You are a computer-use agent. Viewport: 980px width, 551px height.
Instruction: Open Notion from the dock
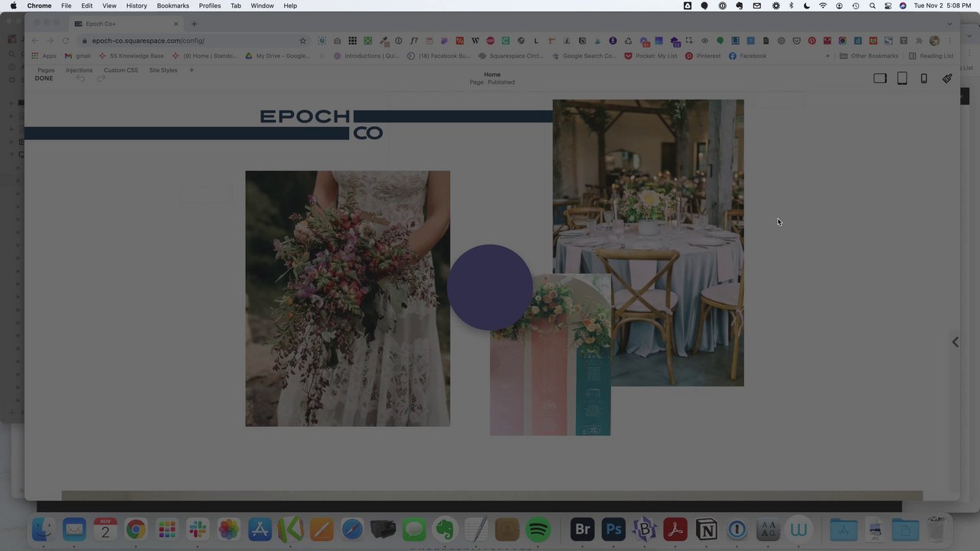coord(707,530)
